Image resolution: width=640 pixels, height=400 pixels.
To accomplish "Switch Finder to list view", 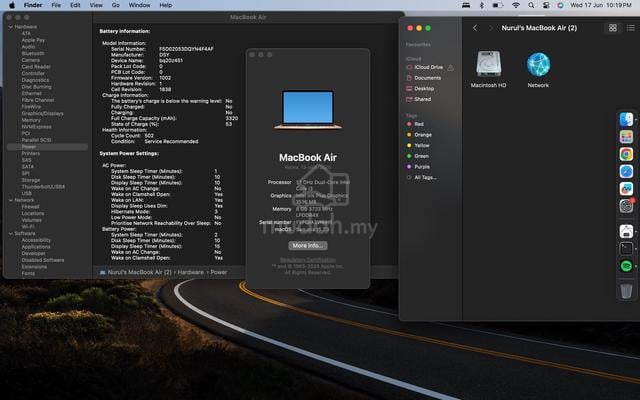I will [x=631, y=28].
